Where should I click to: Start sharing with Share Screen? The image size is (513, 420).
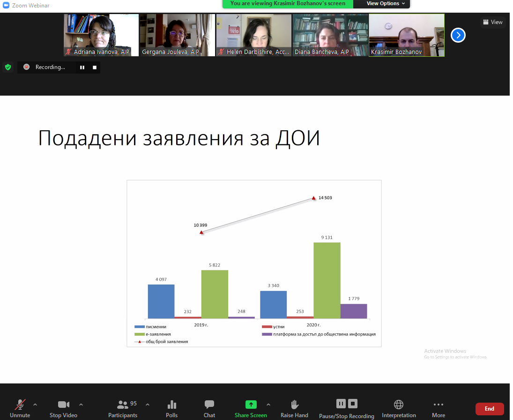click(251, 408)
